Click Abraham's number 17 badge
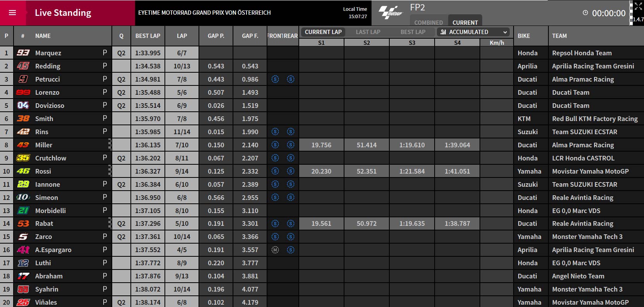The height and width of the screenshot is (307, 644). coord(23,276)
